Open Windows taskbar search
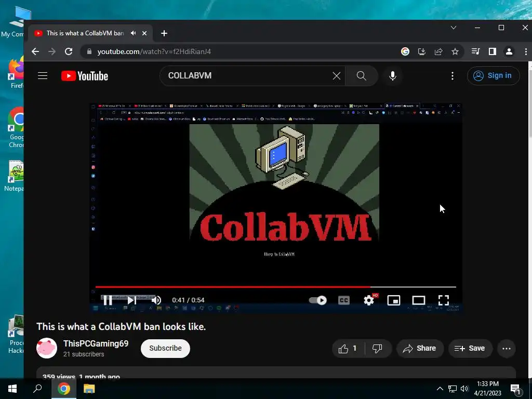The image size is (532, 399). coord(37,389)
